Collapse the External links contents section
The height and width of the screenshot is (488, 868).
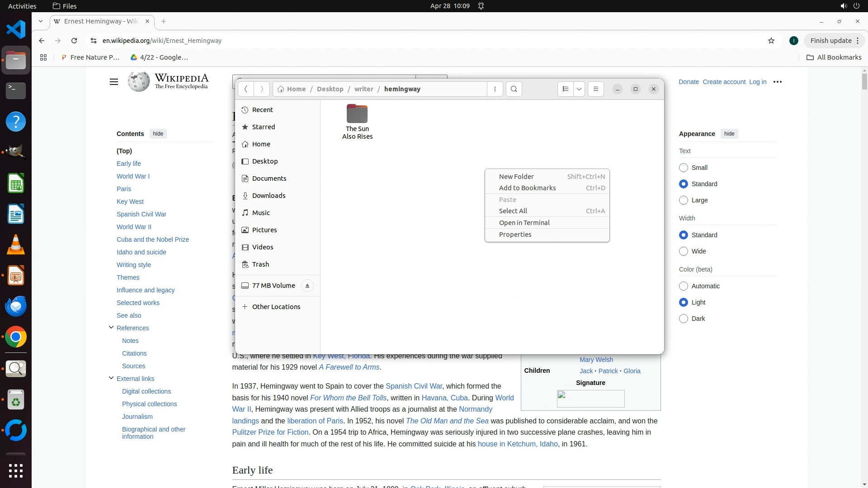pos(111,378)
